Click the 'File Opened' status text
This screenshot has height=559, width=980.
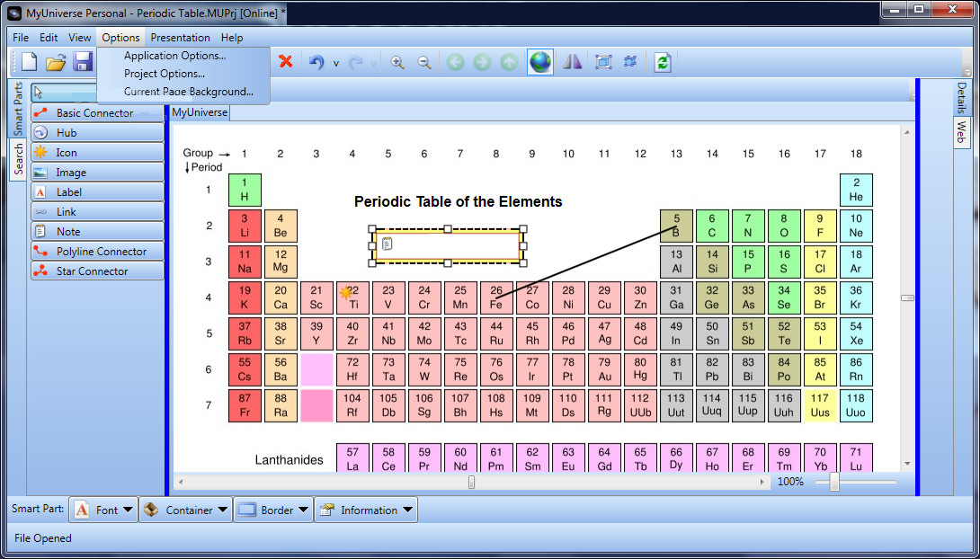tap(43, 538)
